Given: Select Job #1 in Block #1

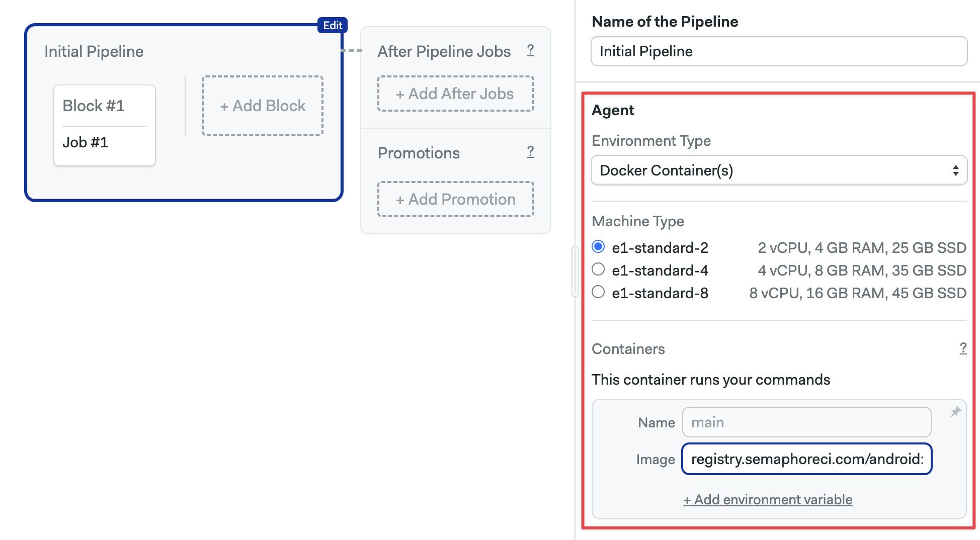Looking at the screenshot, I should (x=86, y=142).
